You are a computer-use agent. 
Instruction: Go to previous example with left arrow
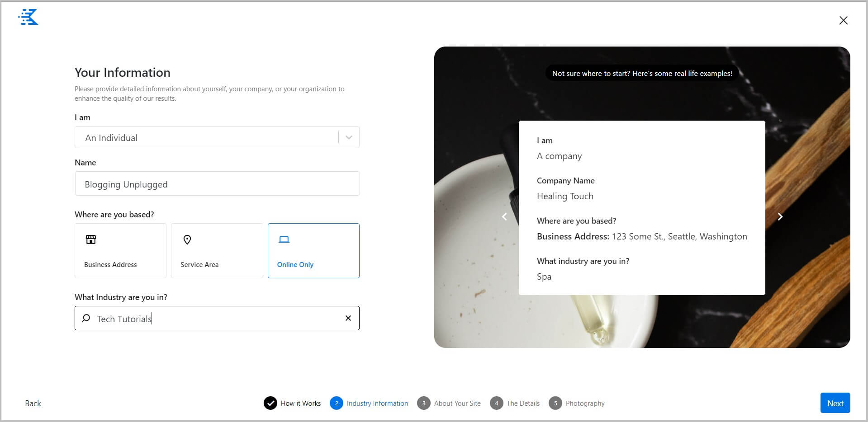point(504,217)
